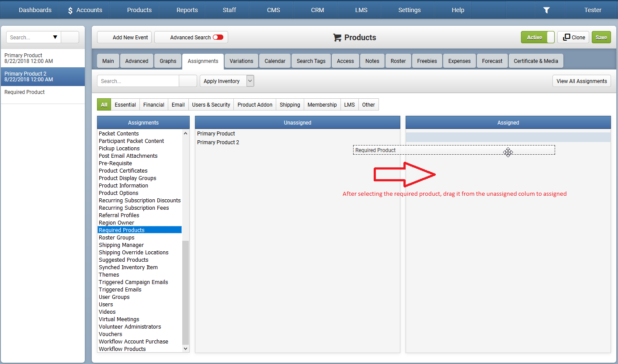
Task: Click the Assignments list scroll-up arrow
Action: [x=186, y=133]
